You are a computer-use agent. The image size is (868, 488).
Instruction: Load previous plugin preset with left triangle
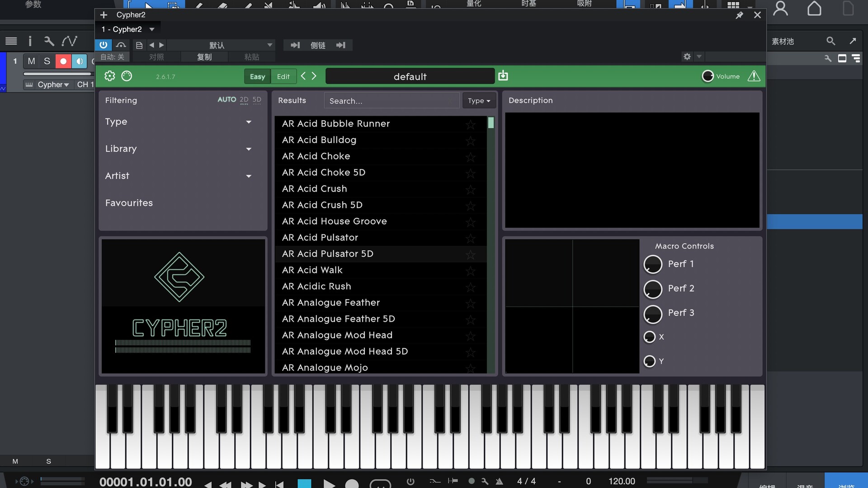(x=152, y=45)
